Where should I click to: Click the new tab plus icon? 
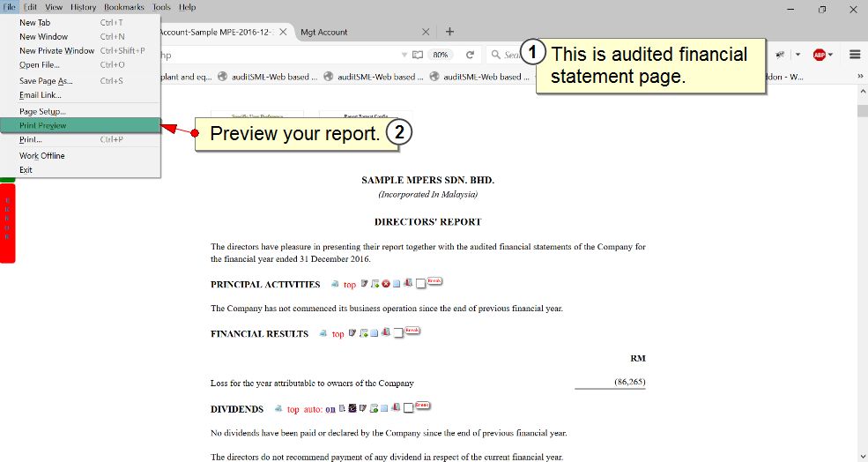pyautogui.click(x=449, y=32)
